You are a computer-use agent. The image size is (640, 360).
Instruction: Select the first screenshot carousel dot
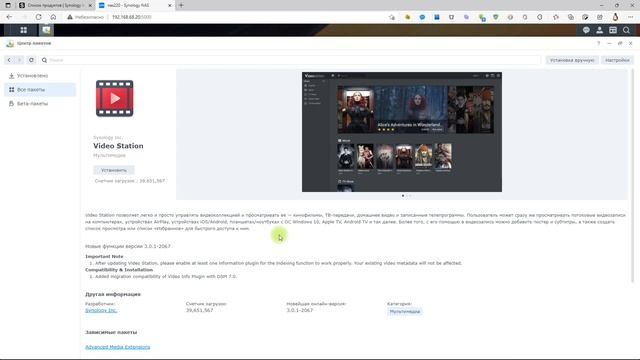403,196
